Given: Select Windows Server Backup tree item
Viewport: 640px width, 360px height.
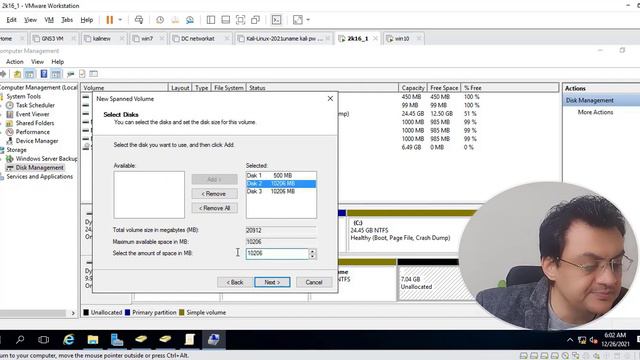Looking at the screenshot, I should click(x=46, y=159).
